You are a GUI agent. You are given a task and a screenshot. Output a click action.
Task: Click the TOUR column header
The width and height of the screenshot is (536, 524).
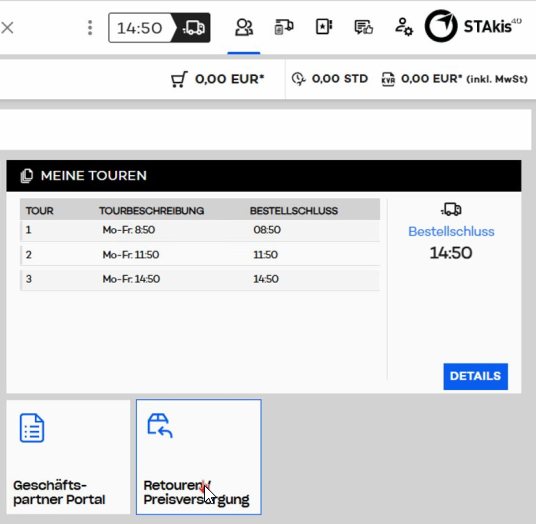pyautogui.click(x=40, y=211)
